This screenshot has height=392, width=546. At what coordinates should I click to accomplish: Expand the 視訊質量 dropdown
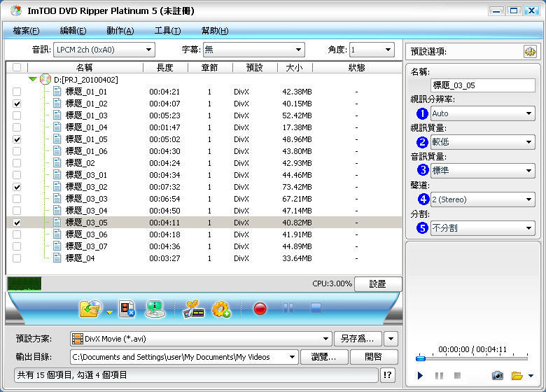482,142
